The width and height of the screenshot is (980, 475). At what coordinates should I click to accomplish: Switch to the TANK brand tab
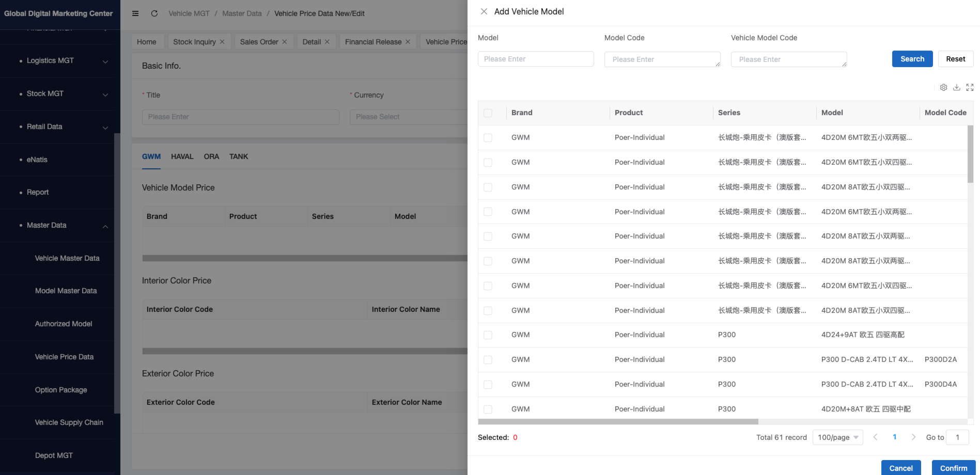pyautogui.click(x=239, y=156)
